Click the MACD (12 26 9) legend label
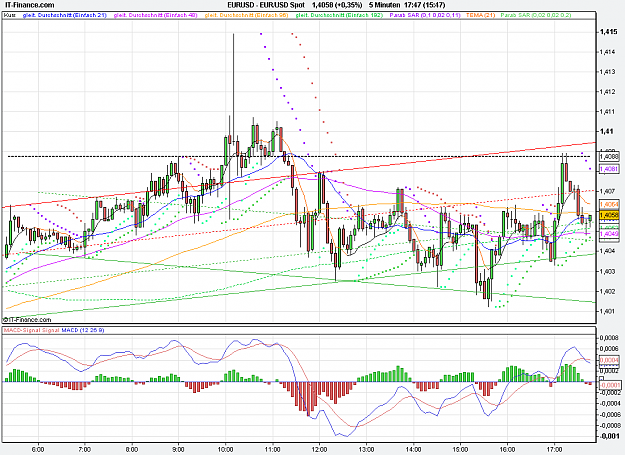Image resolution: width=625 pixels, height=455 pixels. (83, 330)
